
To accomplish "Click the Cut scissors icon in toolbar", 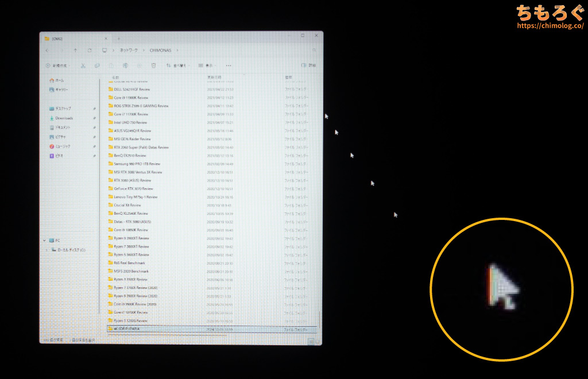I will (x=83, y=65).
